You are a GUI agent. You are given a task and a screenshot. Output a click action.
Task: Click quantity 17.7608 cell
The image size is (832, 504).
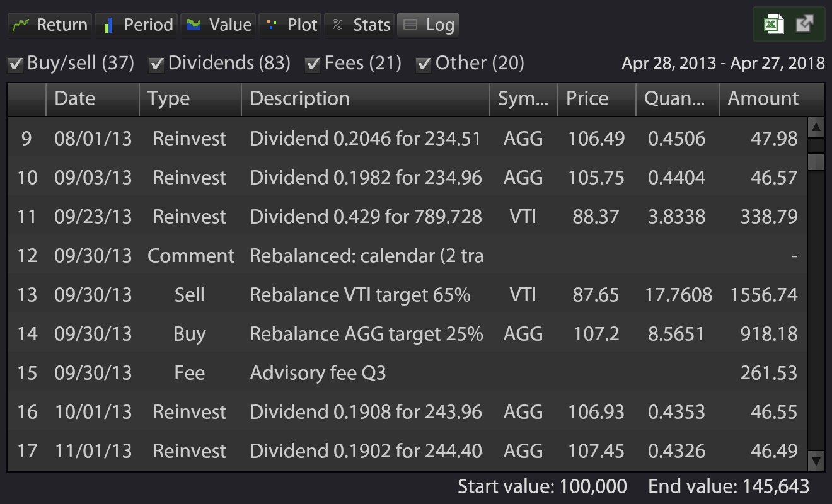[678, 295]
